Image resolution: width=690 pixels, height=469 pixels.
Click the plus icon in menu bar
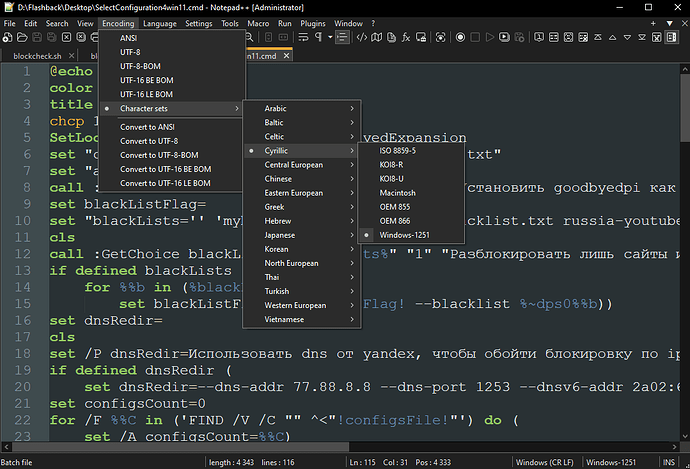tap(653, 23)
